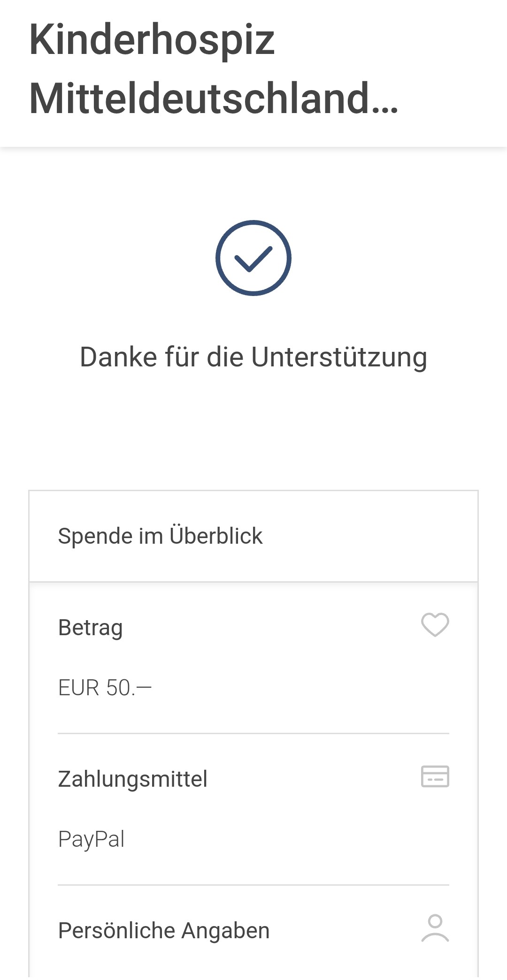The image size is (507, 980).
Task: Click the divider line below EUR 50.—
Action: pyautogui.click(x=253, y=733)
